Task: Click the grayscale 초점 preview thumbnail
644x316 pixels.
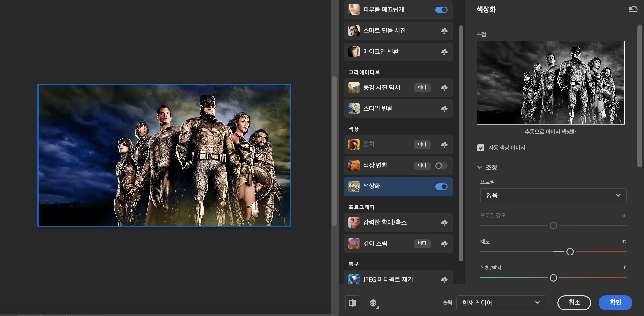Action: coord(550,83)
